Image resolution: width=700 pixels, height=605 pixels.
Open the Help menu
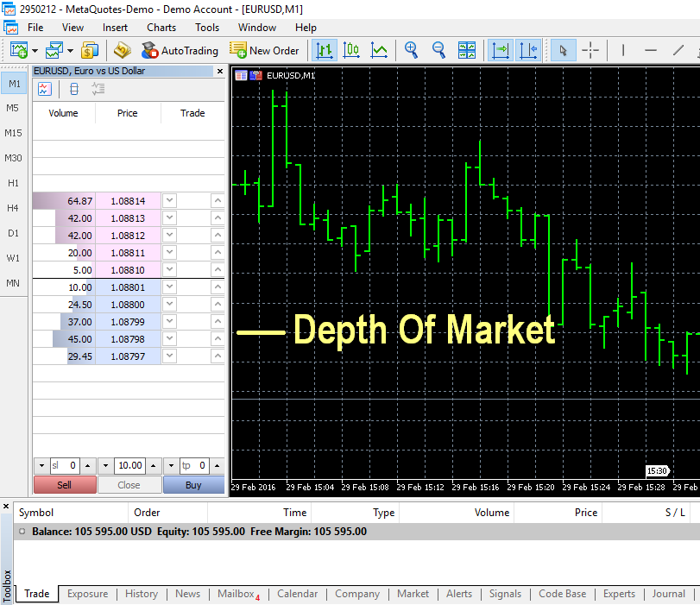point(306,28)
